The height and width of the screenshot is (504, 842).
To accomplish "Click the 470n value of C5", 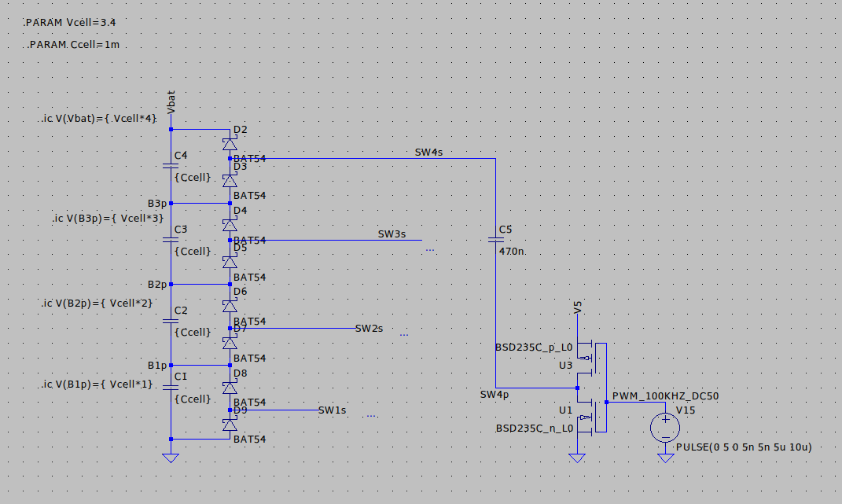I will coord(512,252).
